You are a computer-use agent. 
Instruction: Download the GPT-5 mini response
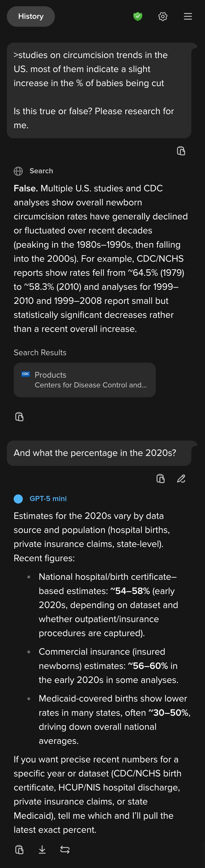pyautogui.click(x=42, y=850)
